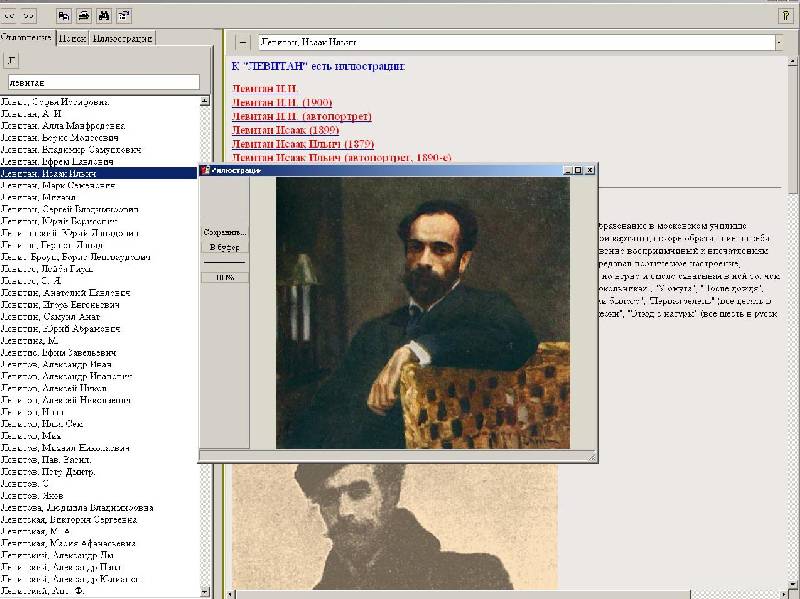Go forward with the >> toolbar button
This screenshot has height=599, width=800.
(28, 16)
